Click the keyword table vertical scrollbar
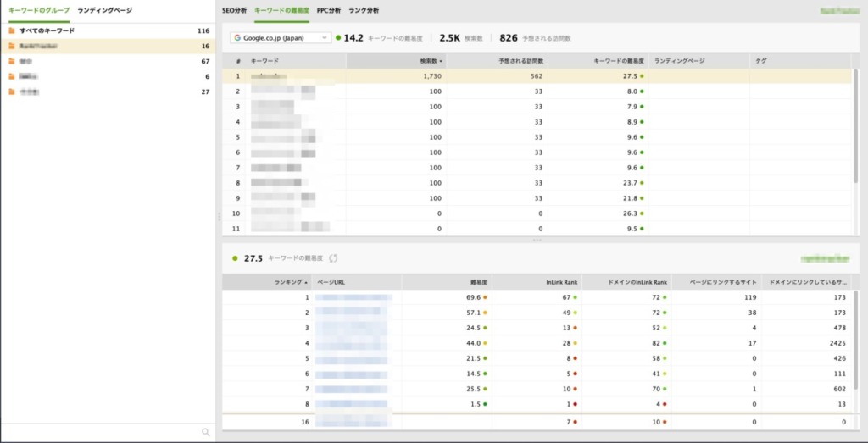This screenshot has width=868, height=443. pyautogui.click(x=856, y=126)
